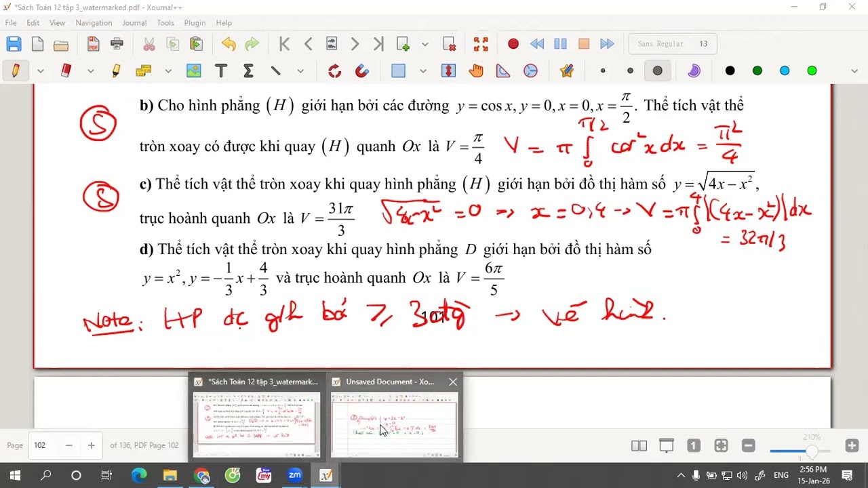Select the Text tool

tap(220, 70)
